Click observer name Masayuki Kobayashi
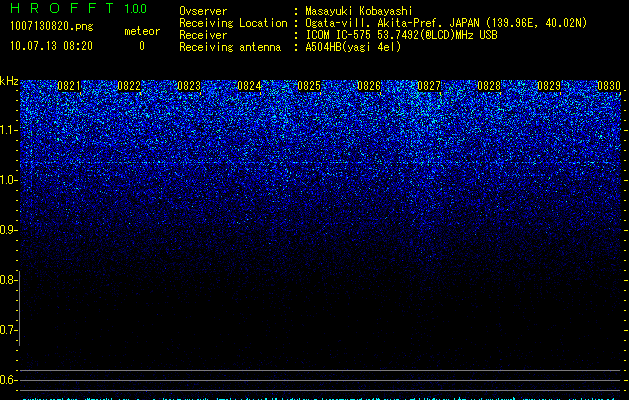This screenshot has height=400, width=629. click(x=359, y=11)
